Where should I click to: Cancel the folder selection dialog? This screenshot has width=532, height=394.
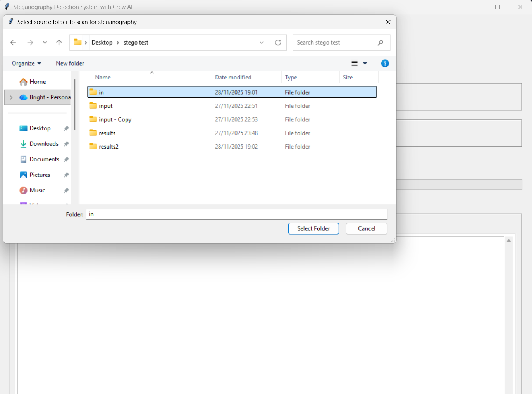[366, 228]
